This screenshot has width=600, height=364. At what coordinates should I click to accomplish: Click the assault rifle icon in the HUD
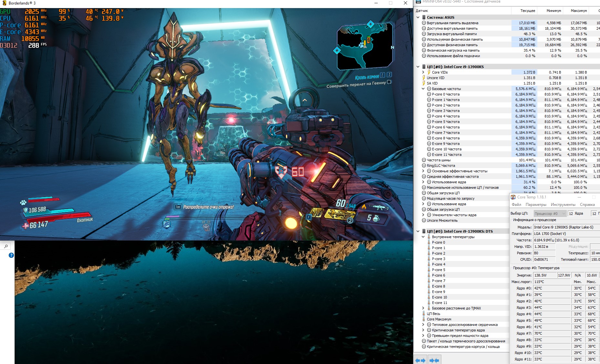pos(379,207)
